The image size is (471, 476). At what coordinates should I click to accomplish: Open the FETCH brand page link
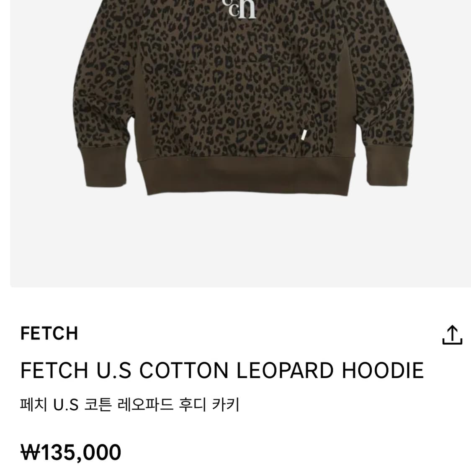pyautogui.click(x=49, y=333)
